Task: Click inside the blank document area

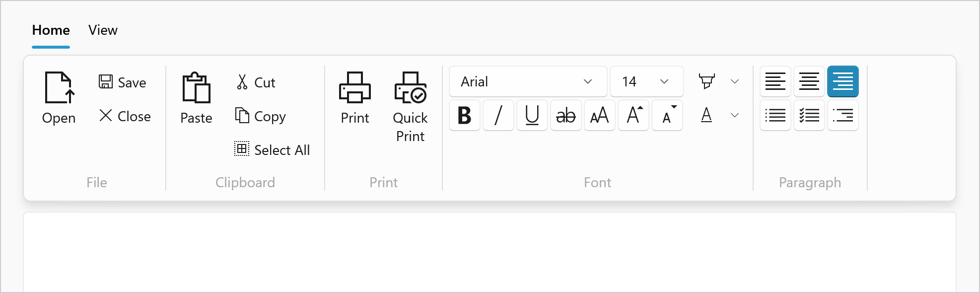Action: [489, 253]
